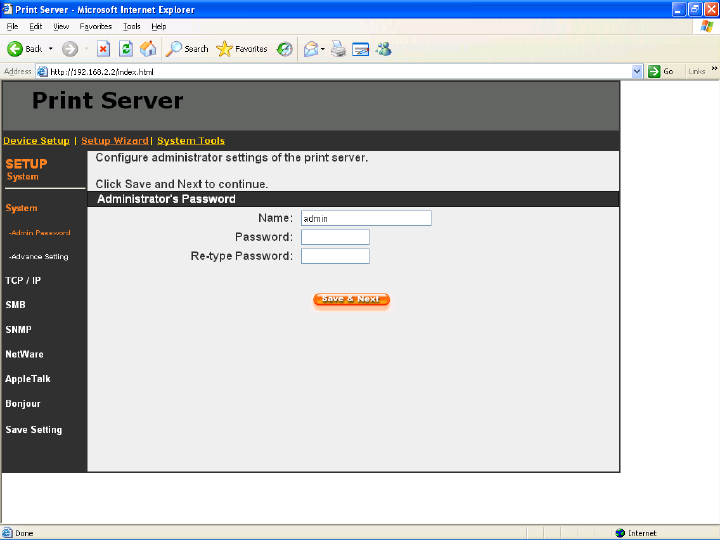Click the Administrator's Password section heading

166,199
